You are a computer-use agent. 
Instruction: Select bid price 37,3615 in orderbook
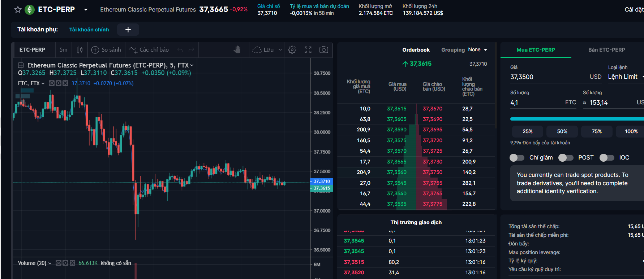pyautogui.click(x=396, y=109)
